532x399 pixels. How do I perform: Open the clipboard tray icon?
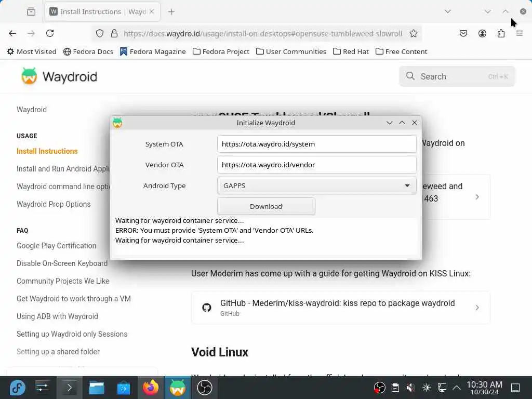(395, 388)
